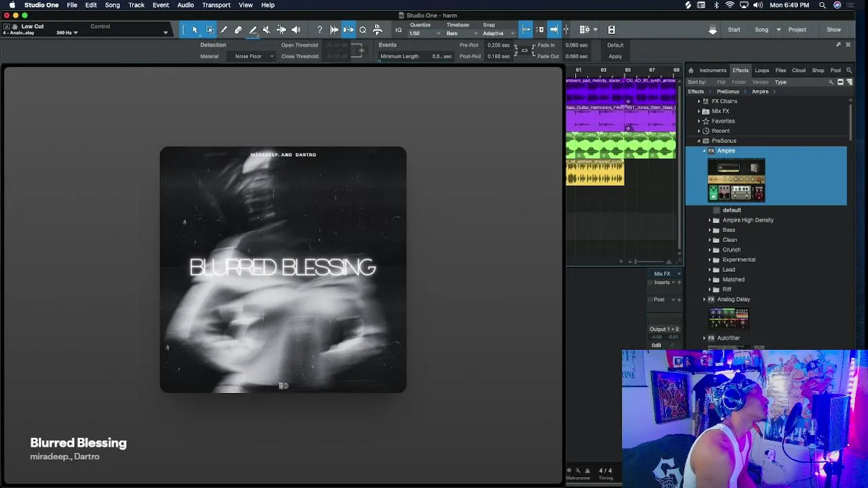Click the Browser home icon
868x488 pixels.
pyautogui.click(x=690, y=70)
